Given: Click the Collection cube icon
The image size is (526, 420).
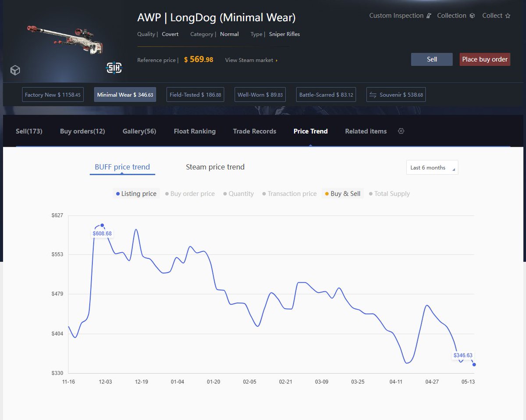Looking at the screenshot, I should click(472, 16).
